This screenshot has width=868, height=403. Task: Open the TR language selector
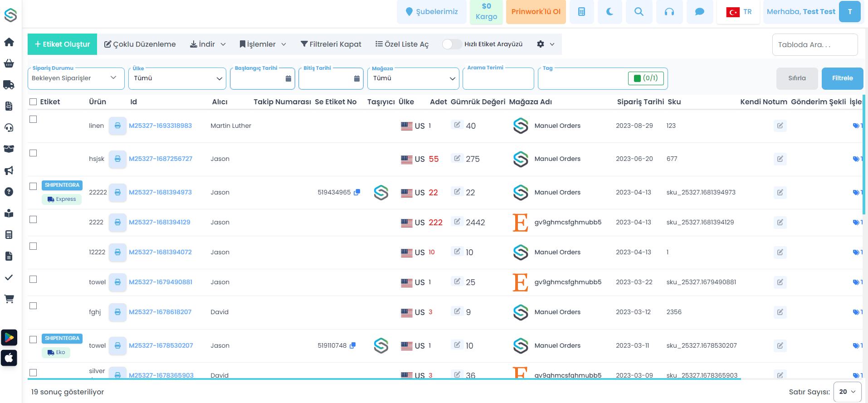(x=739, y=12)
